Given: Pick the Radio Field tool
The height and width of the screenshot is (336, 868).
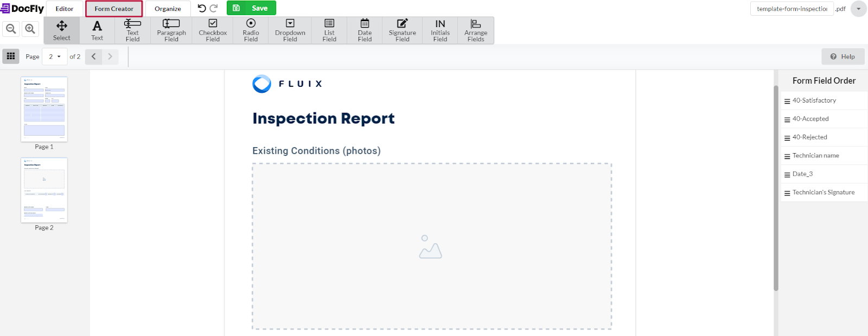Looking at the screenshot, I should [x=251, y=30].
